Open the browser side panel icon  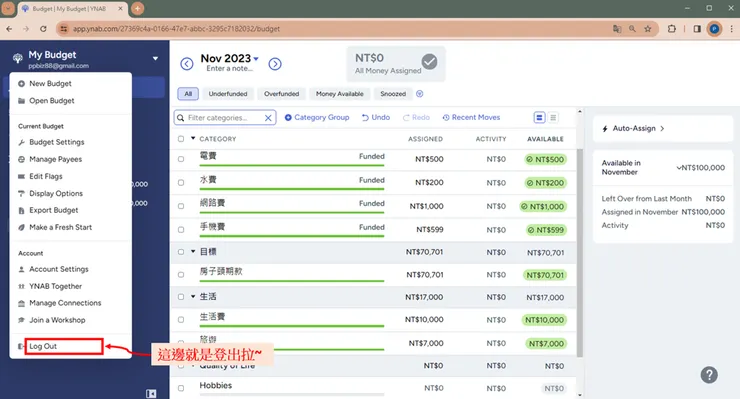click(x=697, y=29)
